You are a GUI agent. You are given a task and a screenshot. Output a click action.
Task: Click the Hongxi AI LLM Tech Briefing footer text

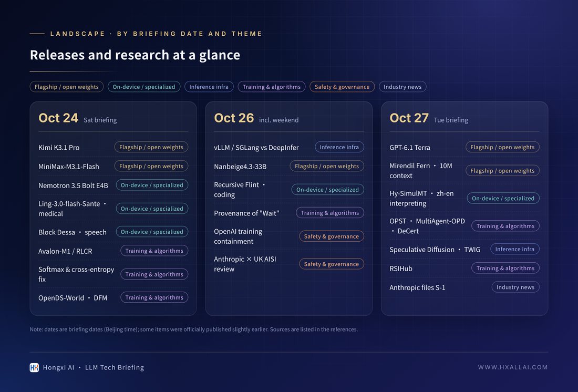coord(93,367)
